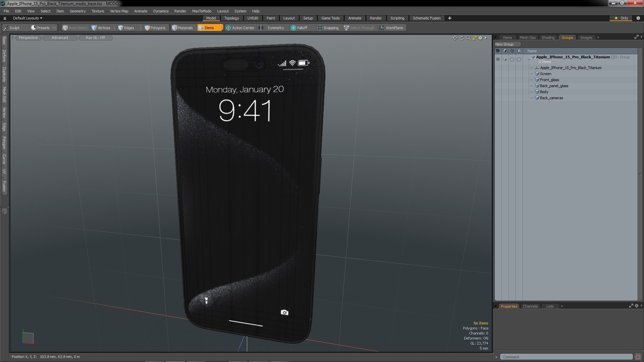Click the home arrow beside Default Layouts
Screen dimensions: 644x362
[x=5, y=18]
